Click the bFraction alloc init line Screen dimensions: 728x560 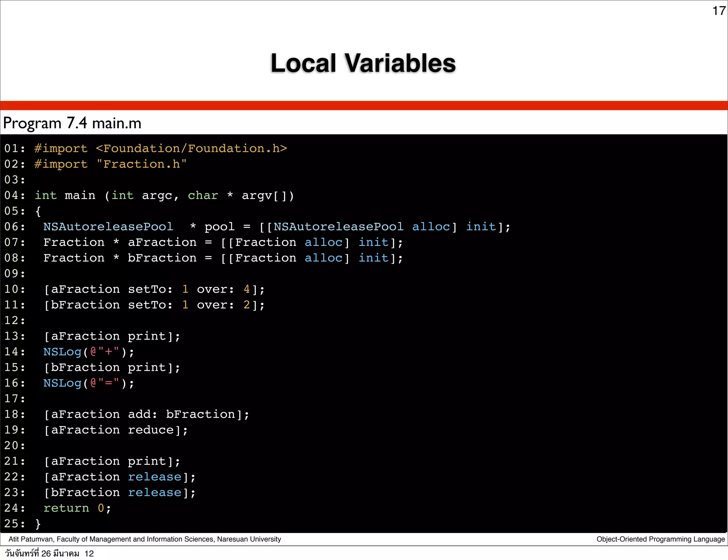[223, 258]
